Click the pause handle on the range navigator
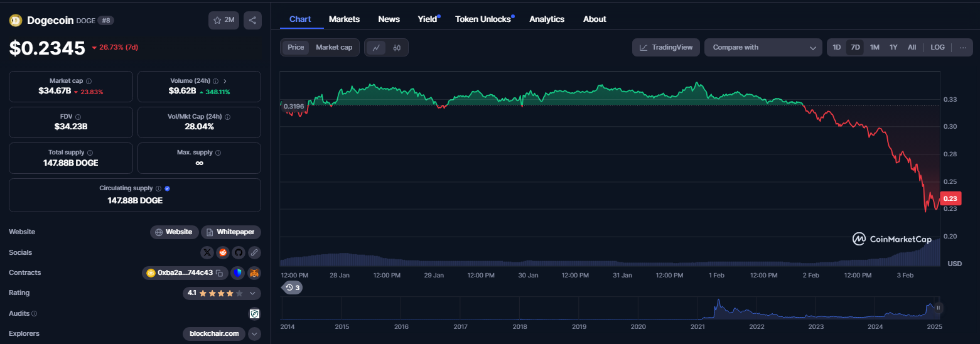980x344 pixels. (x=938, y=308)
